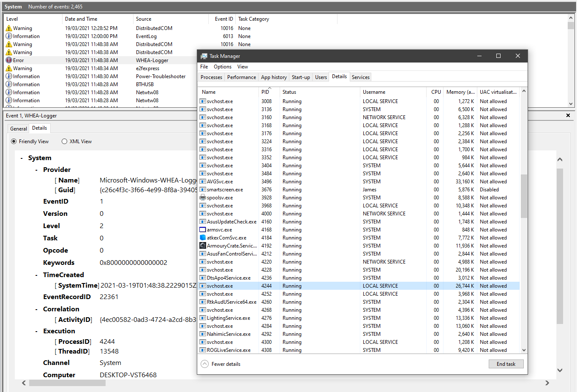Click the Task Manager title bar icon

[204, 56]
